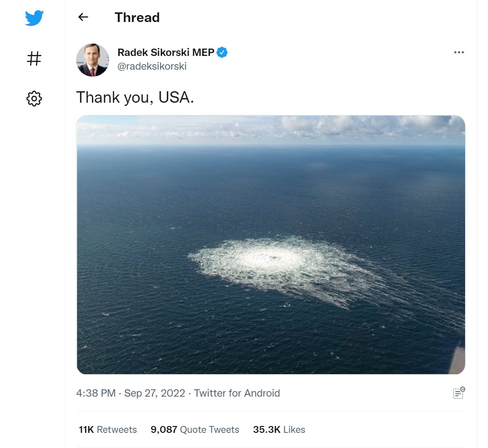Open the tweet's three-dot more menu

click(459, 52)
